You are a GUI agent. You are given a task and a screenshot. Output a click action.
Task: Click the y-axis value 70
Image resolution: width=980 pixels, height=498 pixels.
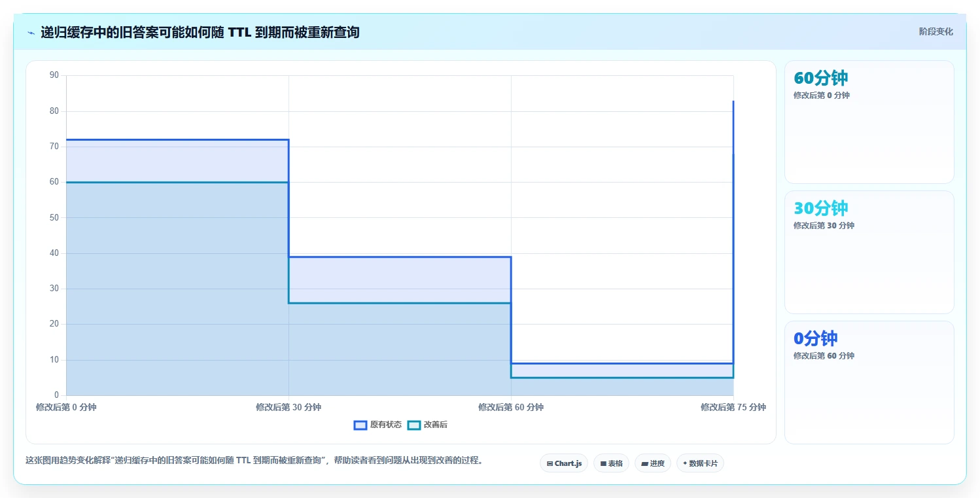(x=54, y=147)
